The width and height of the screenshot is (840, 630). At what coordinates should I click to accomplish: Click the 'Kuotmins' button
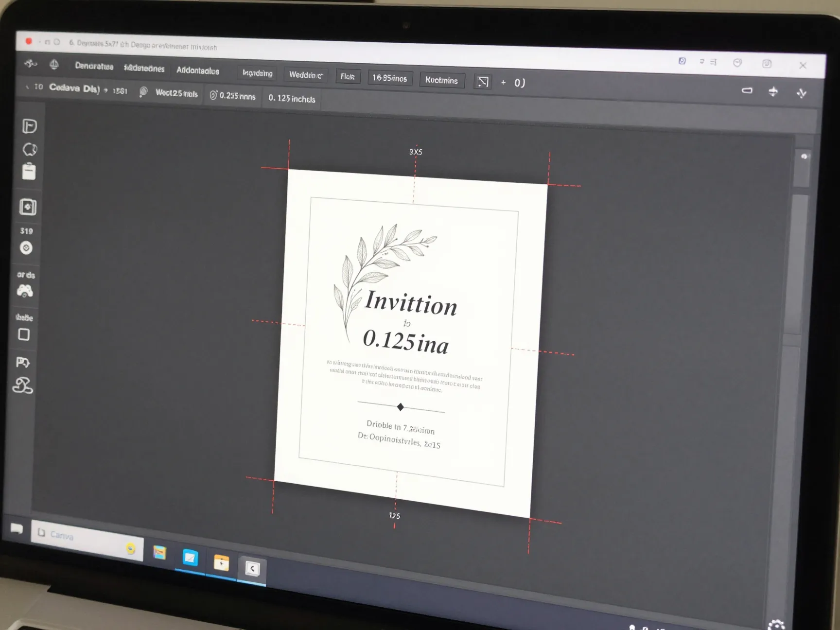441,80
